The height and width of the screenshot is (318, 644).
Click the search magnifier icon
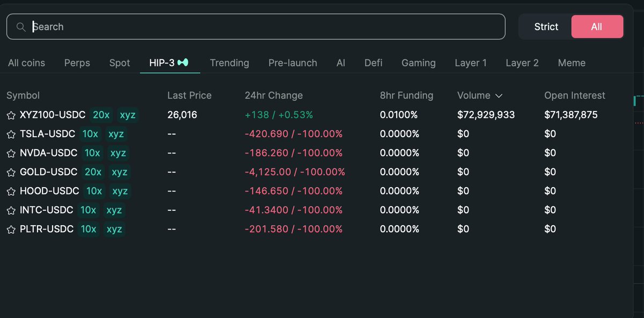(x=20, y=26)
